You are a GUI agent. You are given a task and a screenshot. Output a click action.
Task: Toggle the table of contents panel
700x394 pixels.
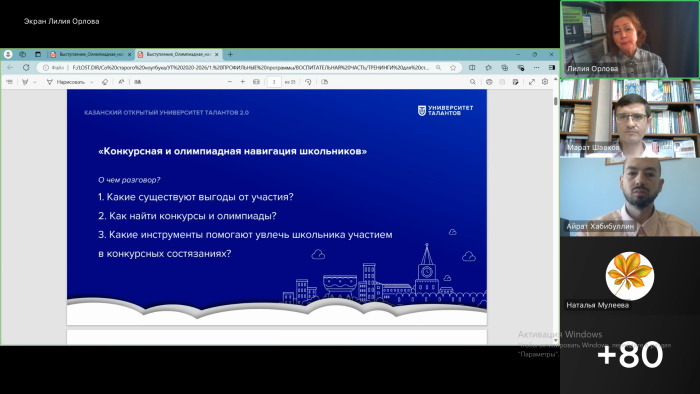pos(9,82)
